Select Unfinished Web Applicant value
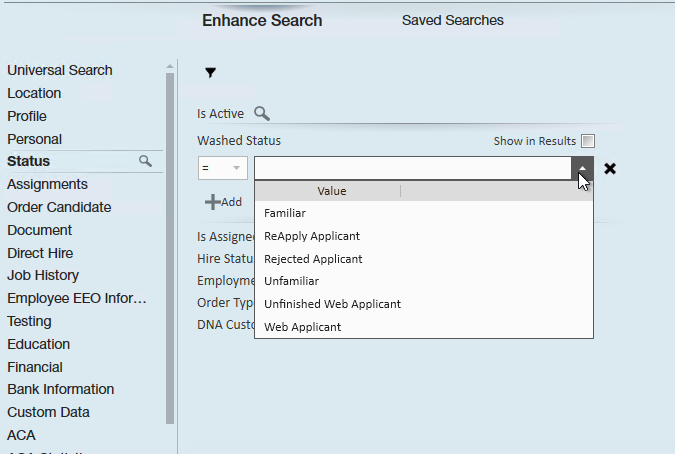This screenshot has width=675, height=454. click(332, 304)
